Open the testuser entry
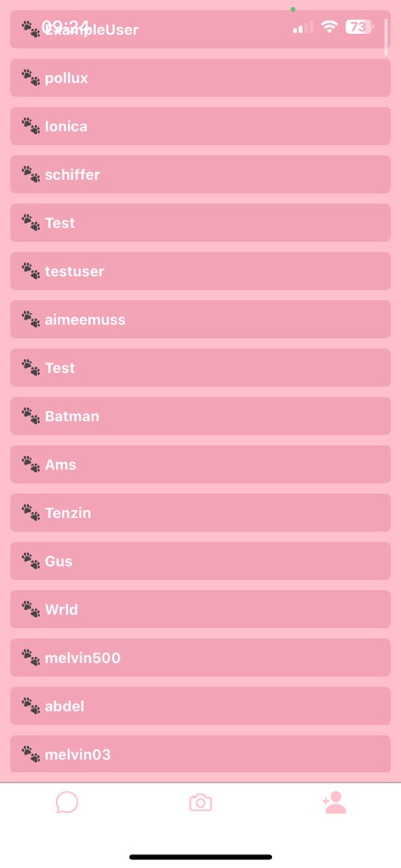Viewport: 401px width, 868px height. pyautogui.click(x=200, y=271)
